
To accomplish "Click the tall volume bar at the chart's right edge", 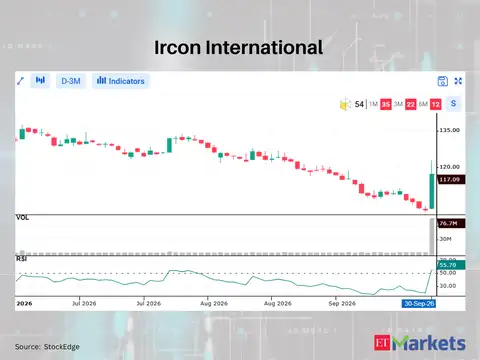I will pyautogui.click(x=432, y=237).
